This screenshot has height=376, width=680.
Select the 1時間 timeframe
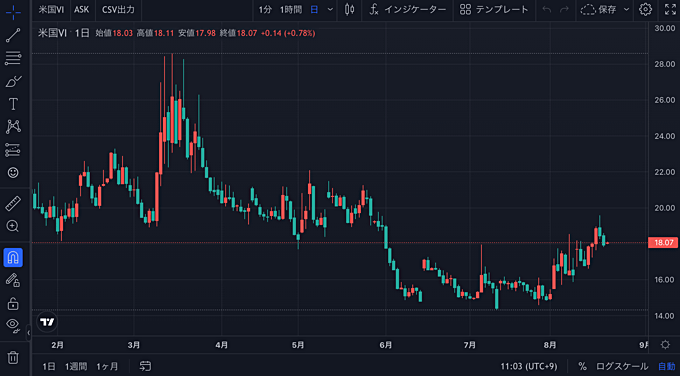(x=291, y=10)
